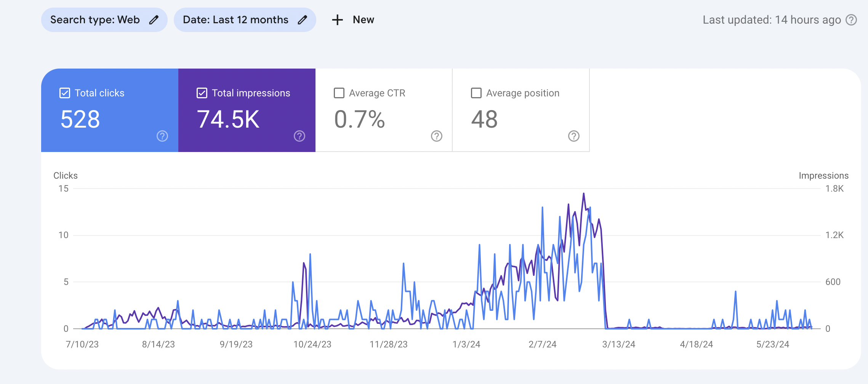Open the Average CTR help icon
The height and width of the screenshot is (384, 868).
pos(437,136)
